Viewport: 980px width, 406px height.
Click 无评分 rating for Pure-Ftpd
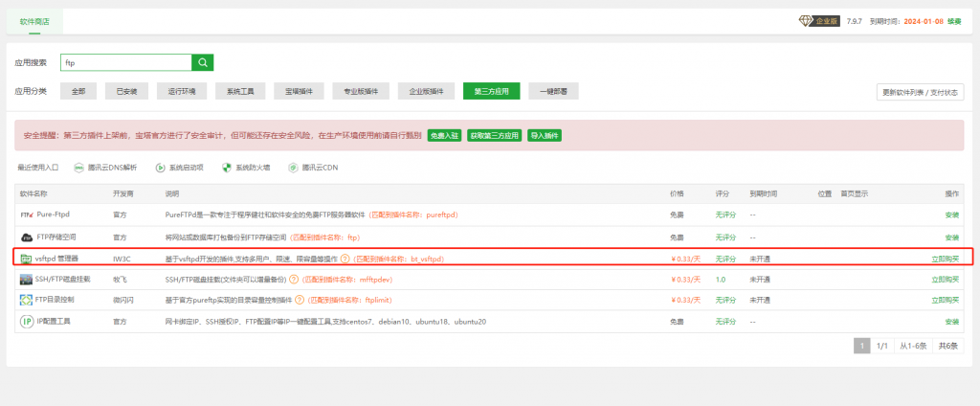coord(725,214)
